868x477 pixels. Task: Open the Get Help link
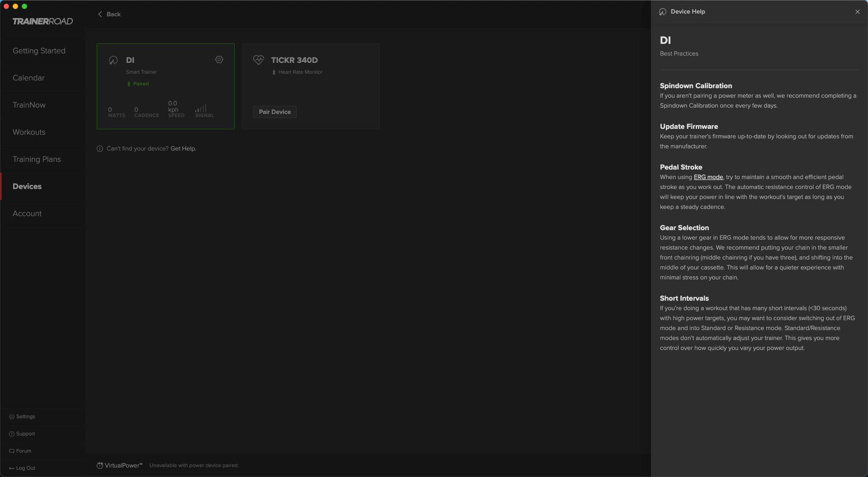click(183, 148)
